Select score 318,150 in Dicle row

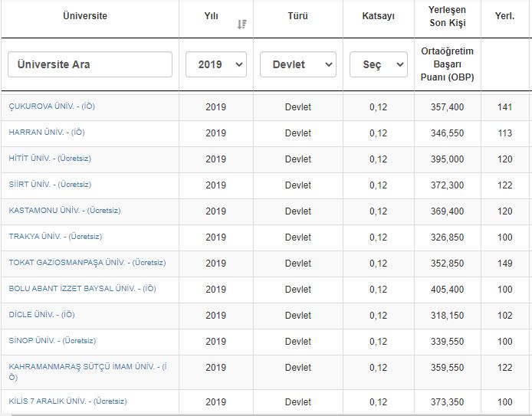click(447, 316)
